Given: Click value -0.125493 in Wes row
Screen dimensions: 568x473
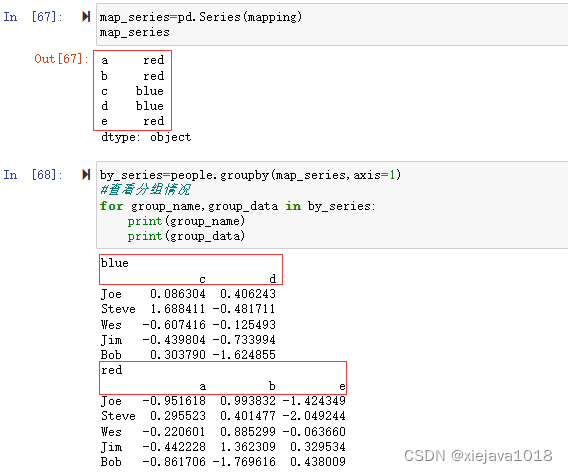Looking at the screenshot, I should (245, 325).
